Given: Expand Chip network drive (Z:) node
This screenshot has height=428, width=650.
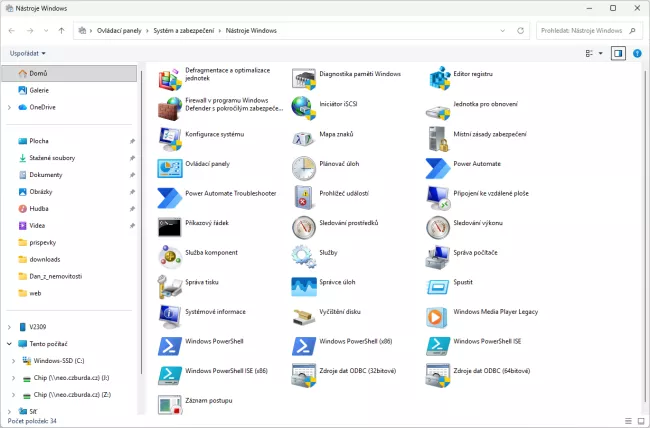Looking at the screenshot, I should point(13,395).
